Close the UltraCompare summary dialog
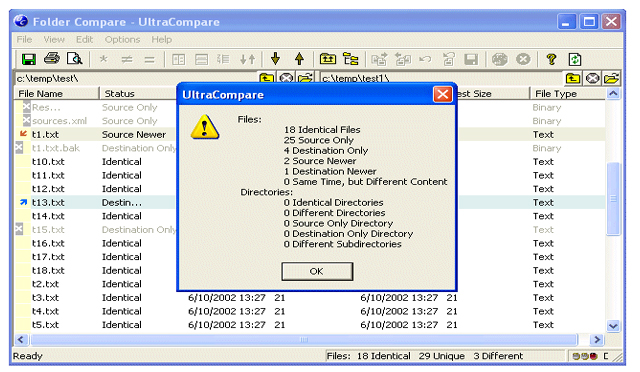 point(442,95)
